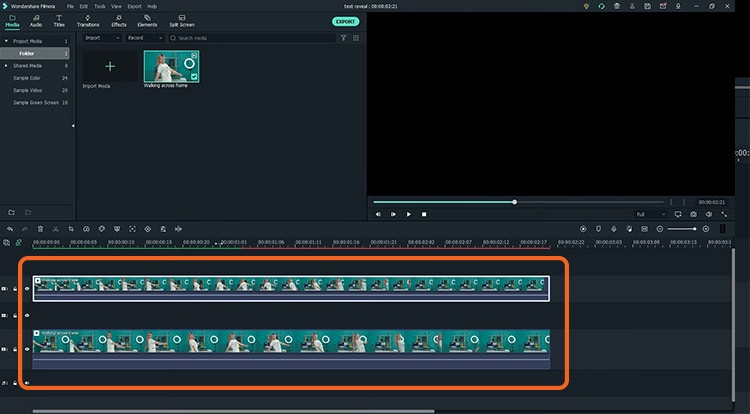Open the Transitions tab
Image resolution: width=750 pixels, height=414 pixels.
(x=88, y=21)
